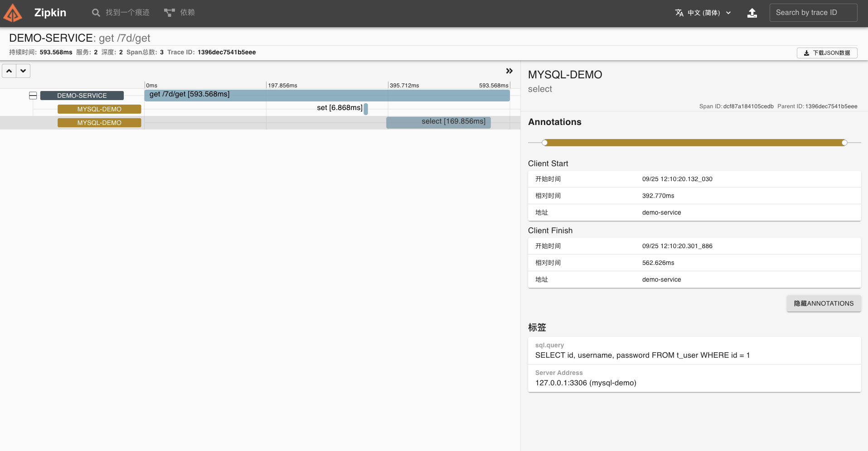The image size is (868, 451).
Task: Click the Zipkin logo icon
Action: point(13,13)
